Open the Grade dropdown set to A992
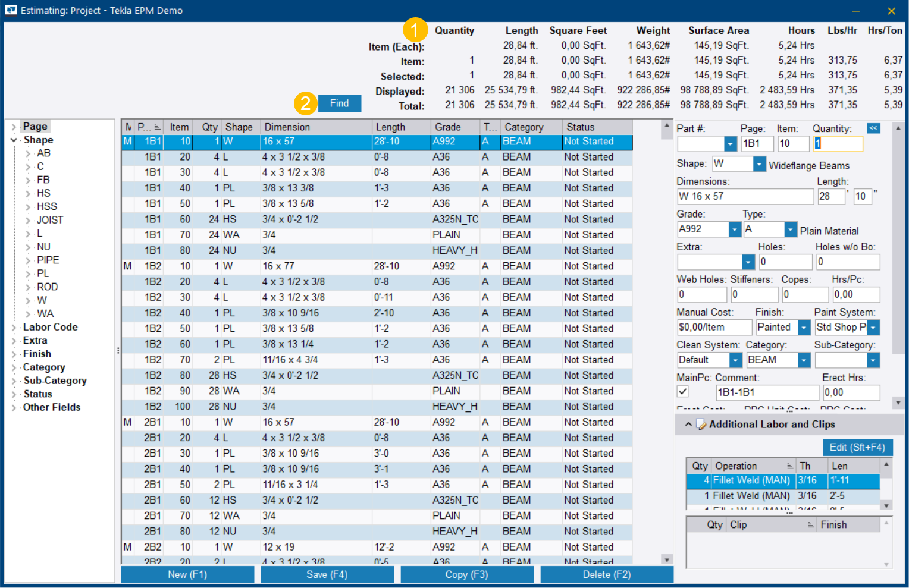The image size is (909, 588). pos(734,229)
